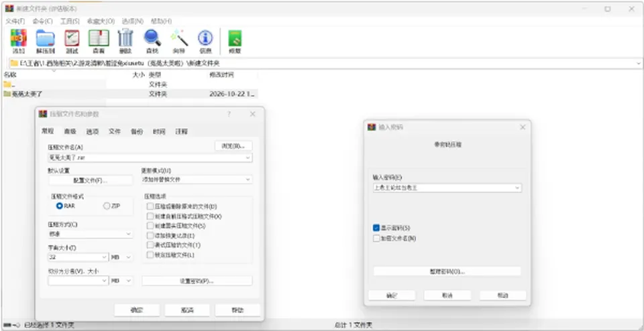Enable add recovery record (E) checkbox
Image resolution: width=644 pixels, height=331 pixels.
point(150,235)
